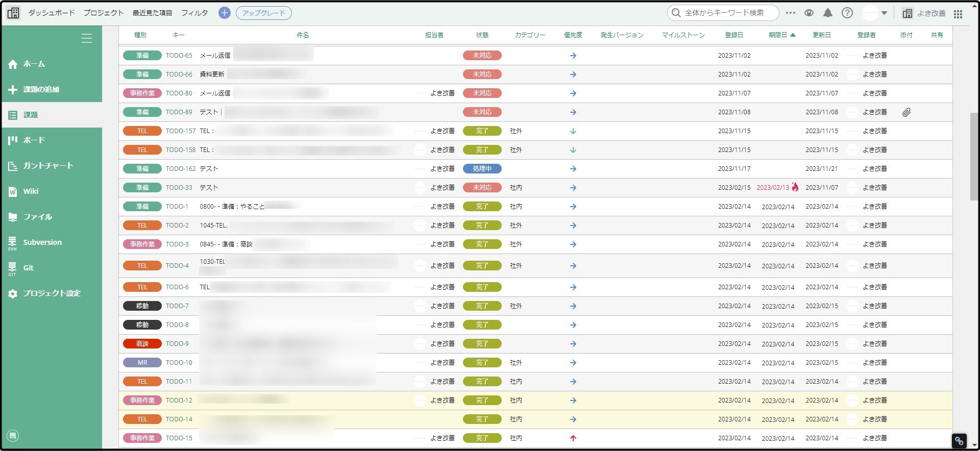Viewport: 980px width, 451px height.
Task: Click the attachment paperclip on TODO-89
Action: tap(906, 112)
